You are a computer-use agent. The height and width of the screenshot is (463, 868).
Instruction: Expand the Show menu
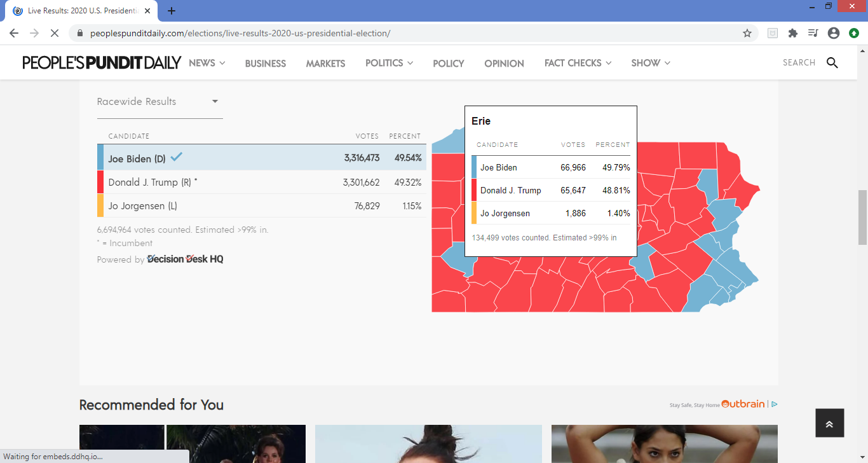(x=651, y=63)
